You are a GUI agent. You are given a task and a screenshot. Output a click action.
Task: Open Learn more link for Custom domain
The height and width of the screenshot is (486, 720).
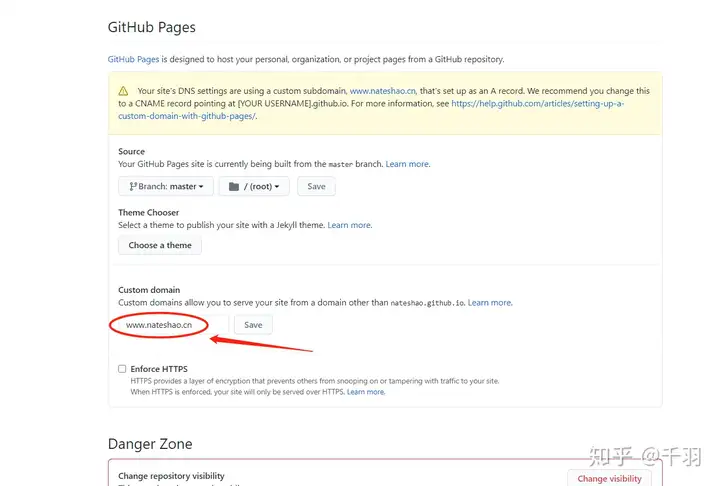[x=489, y=303]
